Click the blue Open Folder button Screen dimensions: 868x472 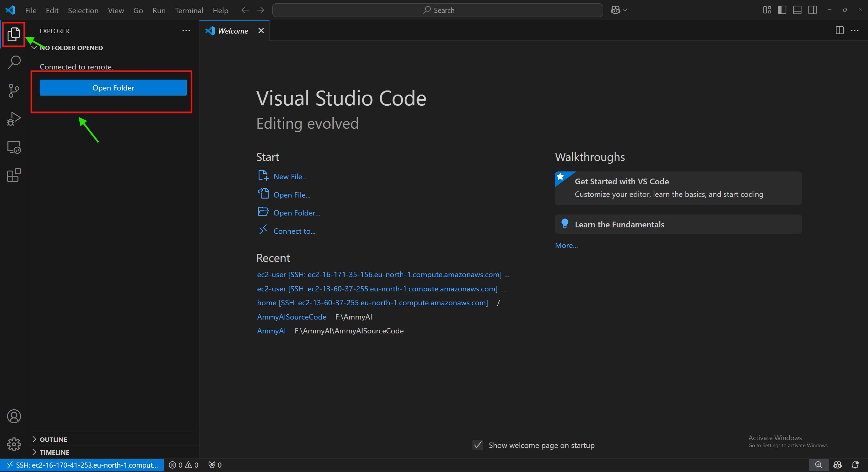click(113, 88)
